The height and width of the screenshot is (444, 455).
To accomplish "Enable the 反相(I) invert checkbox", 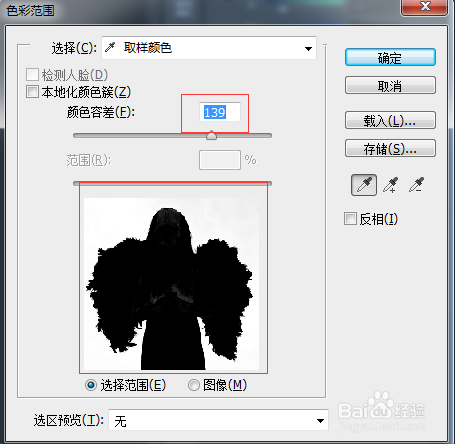I will click(x=350, y=219).
